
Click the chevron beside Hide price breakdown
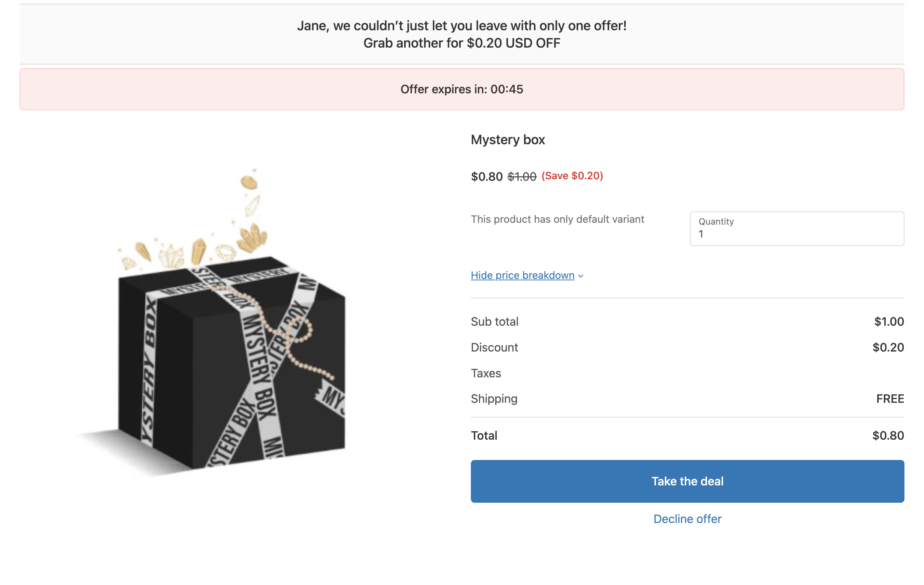(581, 276)
